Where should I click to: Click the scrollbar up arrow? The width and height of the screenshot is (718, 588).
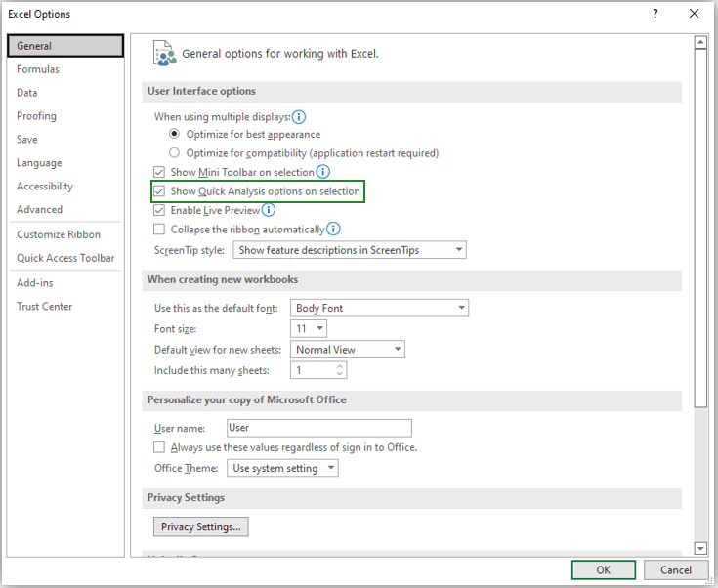[700, 43]
